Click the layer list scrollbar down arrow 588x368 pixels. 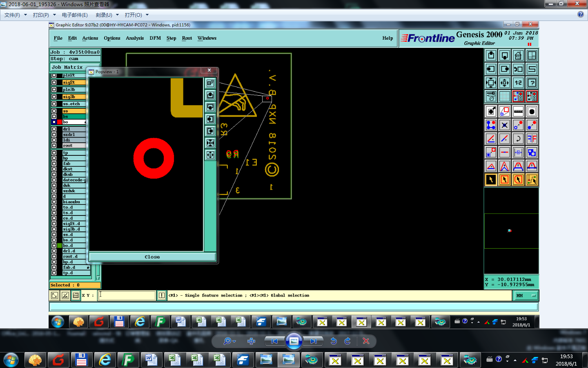click(98, 278)
